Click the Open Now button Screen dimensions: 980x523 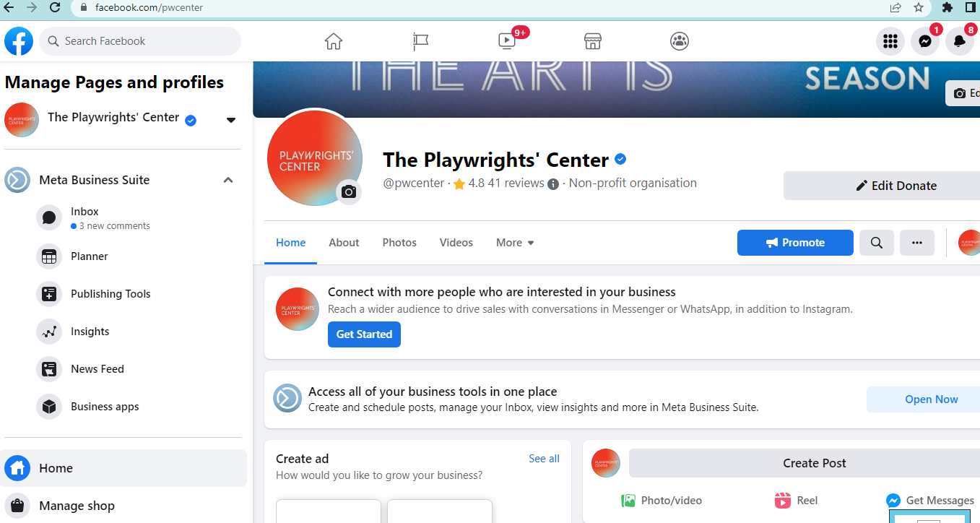coord(923,399)
